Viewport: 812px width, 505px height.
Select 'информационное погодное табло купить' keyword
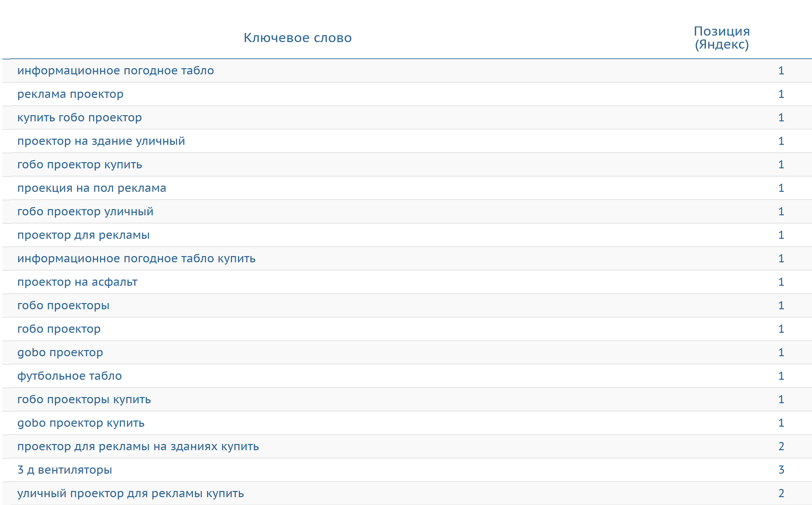(136, 258)
